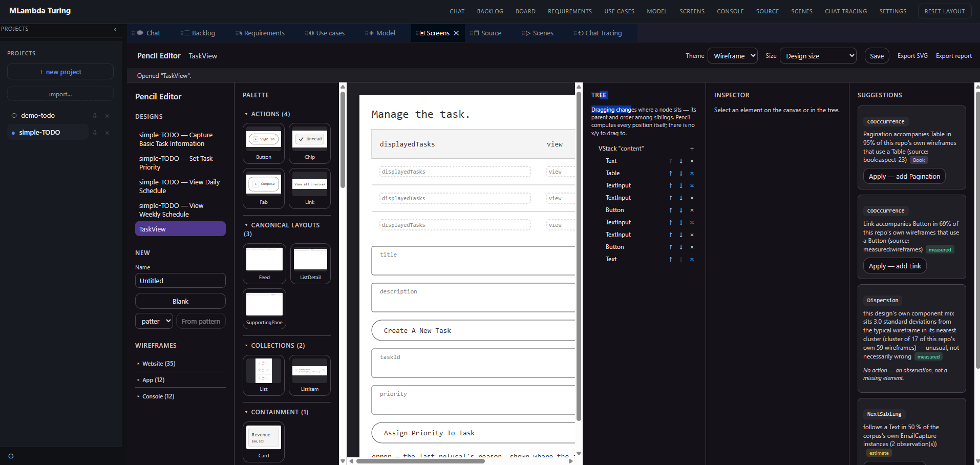Download the simple-TODO project

tap(95, 133)
